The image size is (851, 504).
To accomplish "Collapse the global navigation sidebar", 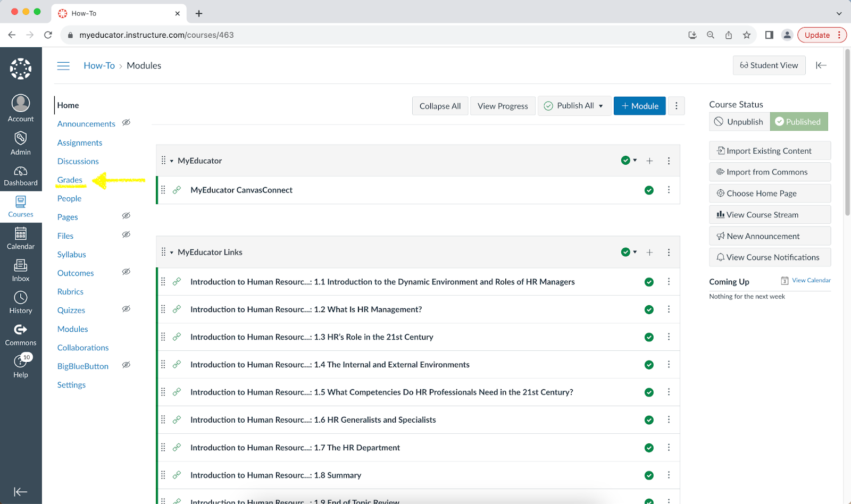I will pyautogui.click(x=20, y=492).
